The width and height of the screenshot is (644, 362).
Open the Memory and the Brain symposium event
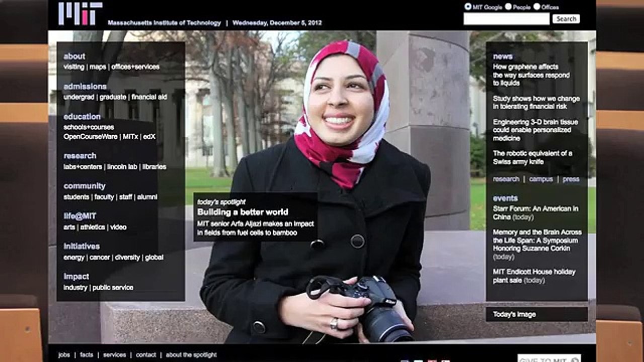537,244
